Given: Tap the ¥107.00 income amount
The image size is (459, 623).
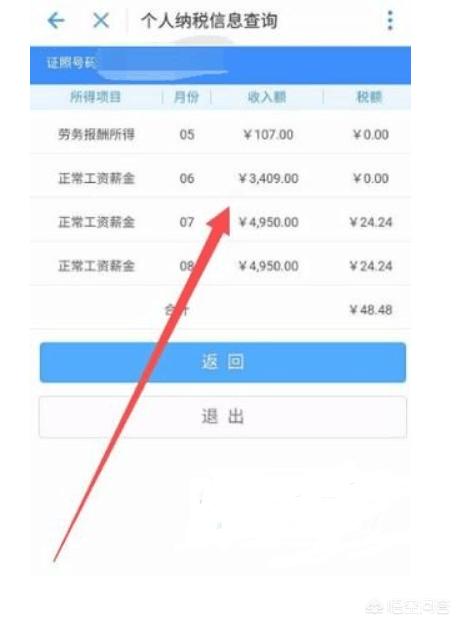Looking at the screenshot, I should point(269,134).
